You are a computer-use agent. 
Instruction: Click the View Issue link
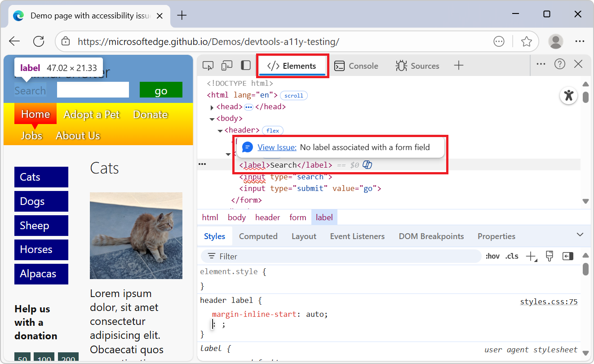tap(277, 147)
